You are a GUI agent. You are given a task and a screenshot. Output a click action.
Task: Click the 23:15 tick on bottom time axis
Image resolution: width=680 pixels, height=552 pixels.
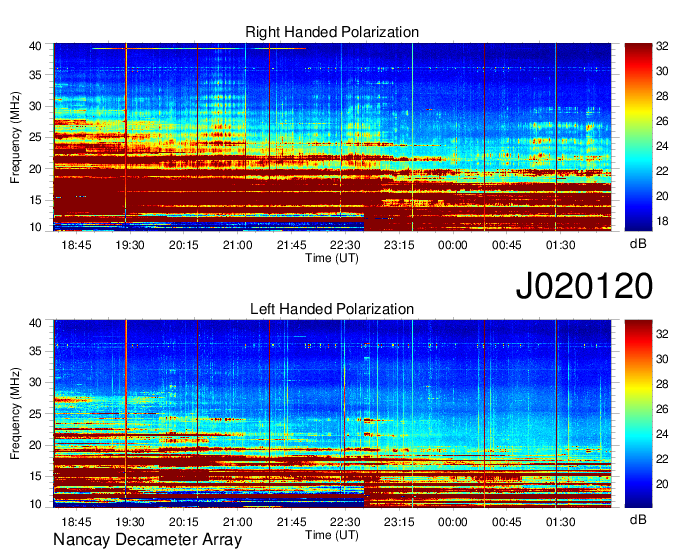click(x=399, y=522)
